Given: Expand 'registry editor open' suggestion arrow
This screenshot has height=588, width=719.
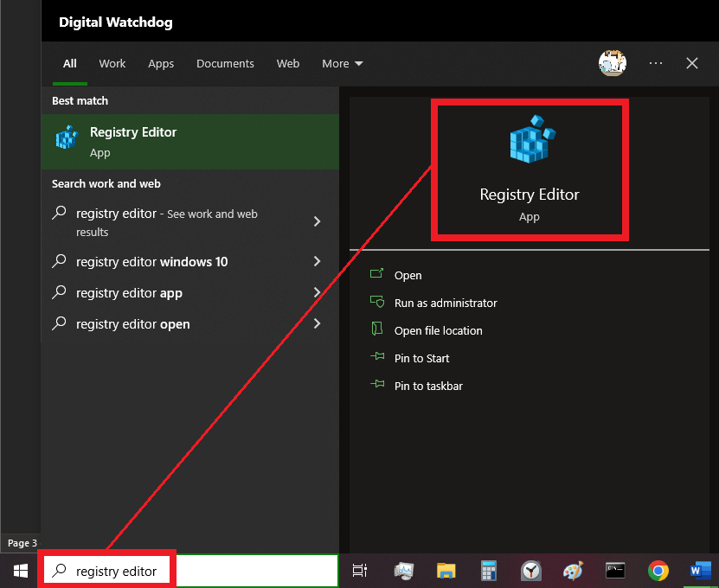Looking at the screenshot, I should tap(317, 324).
